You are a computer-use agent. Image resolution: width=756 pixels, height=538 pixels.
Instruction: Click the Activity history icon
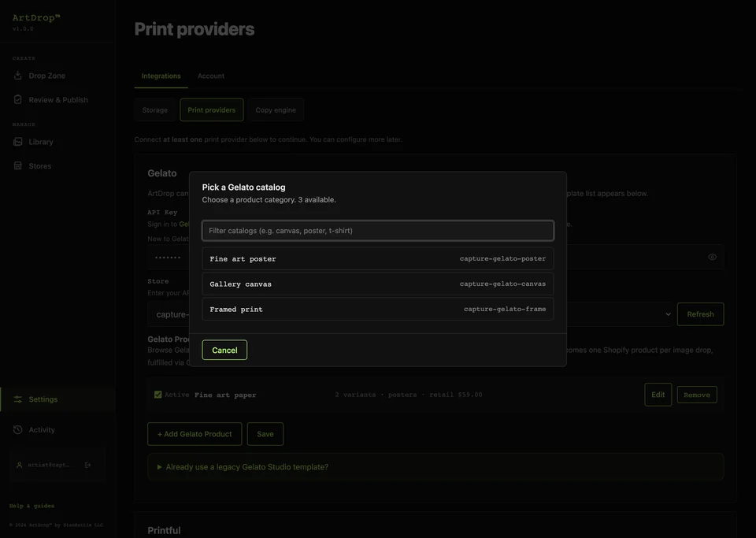[x=18, y=429]
